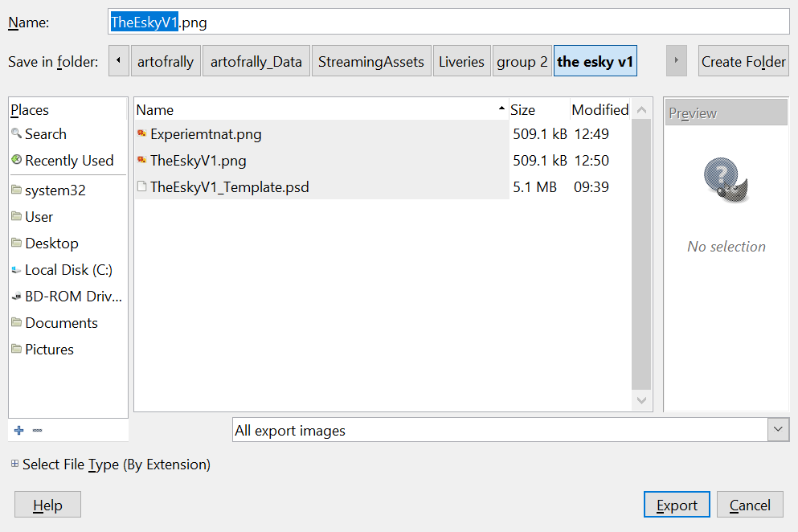Image resolution: width=798 pixels, height=532 pixels.
Task: Click the file list vertical scrollbar
Action: (641, 257)
